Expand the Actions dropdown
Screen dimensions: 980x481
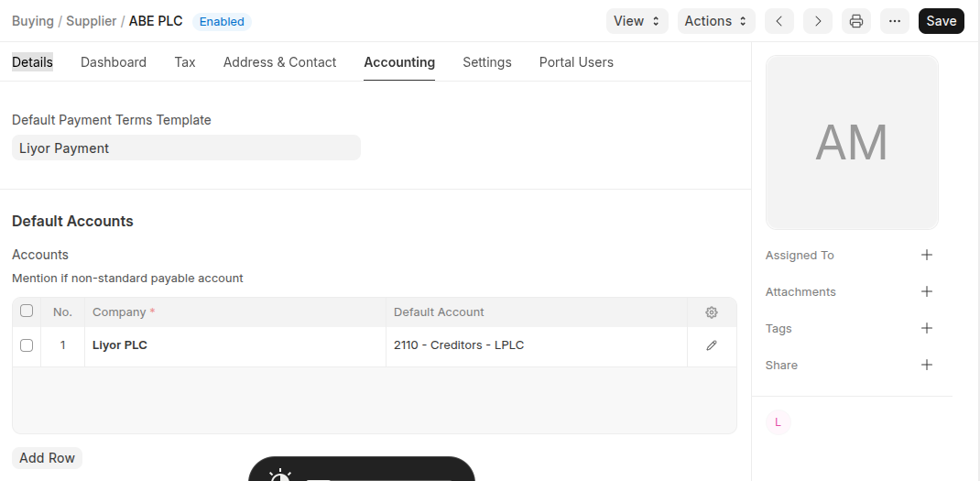click(x=715, y=21)
